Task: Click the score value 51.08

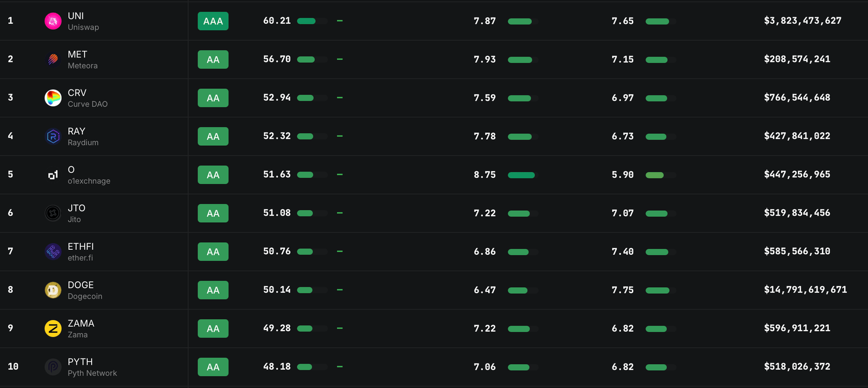Action: point(277,213)
